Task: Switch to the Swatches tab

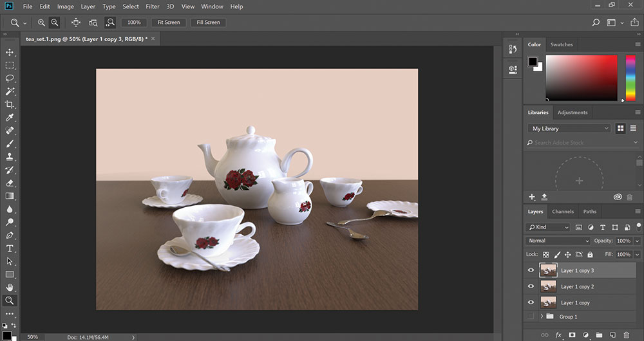Action: (562, 44)
